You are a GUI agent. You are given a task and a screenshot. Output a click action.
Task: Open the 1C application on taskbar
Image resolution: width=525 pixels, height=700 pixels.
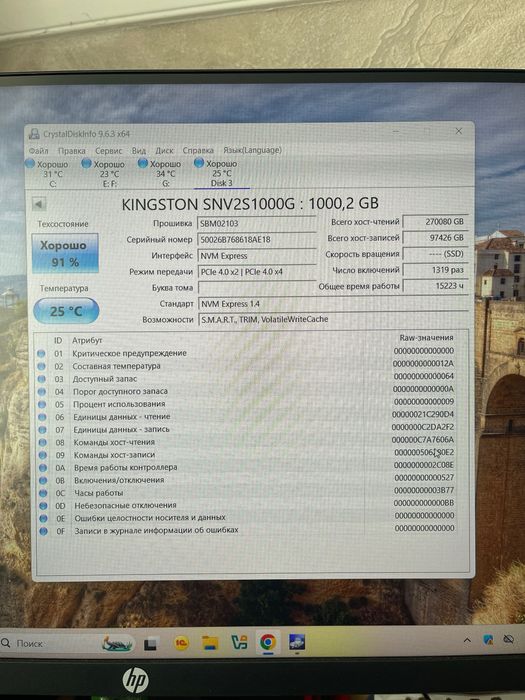click(x=181, y=643)
